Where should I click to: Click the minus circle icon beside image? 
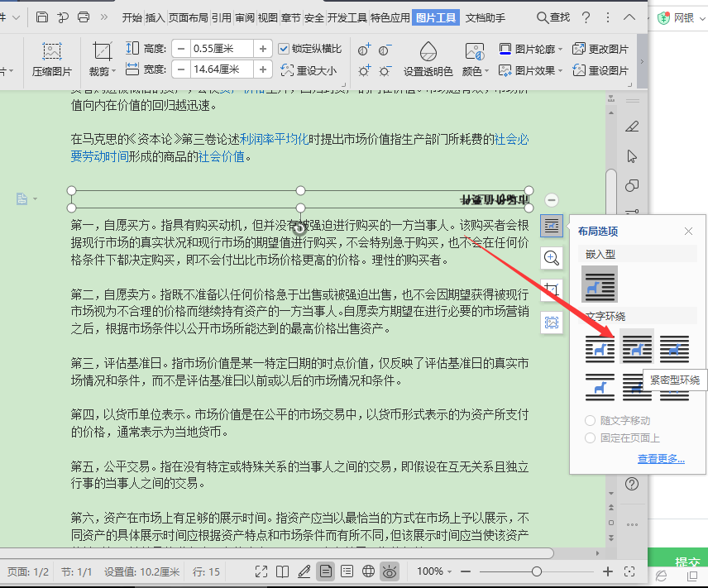click(x=552, y=199)
